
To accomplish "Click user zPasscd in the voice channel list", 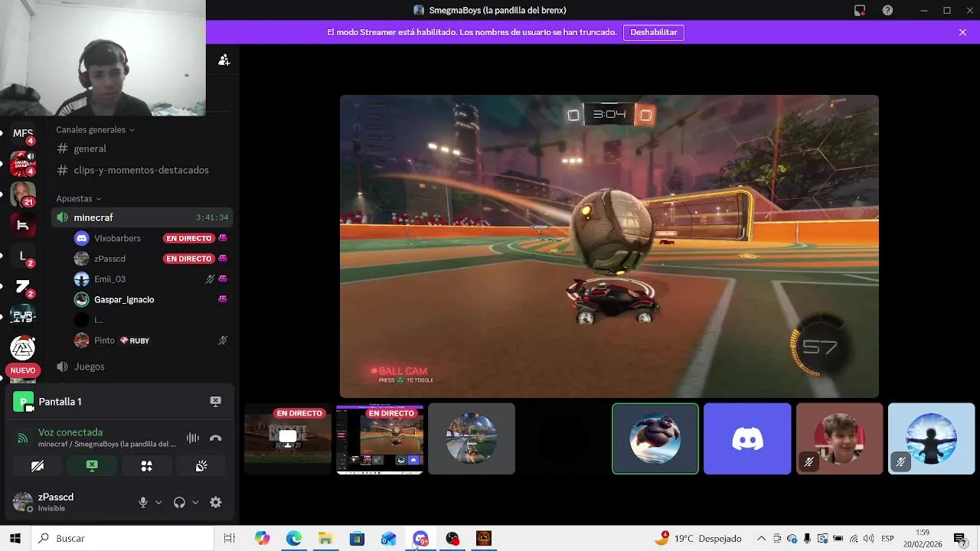I will 109,259.
